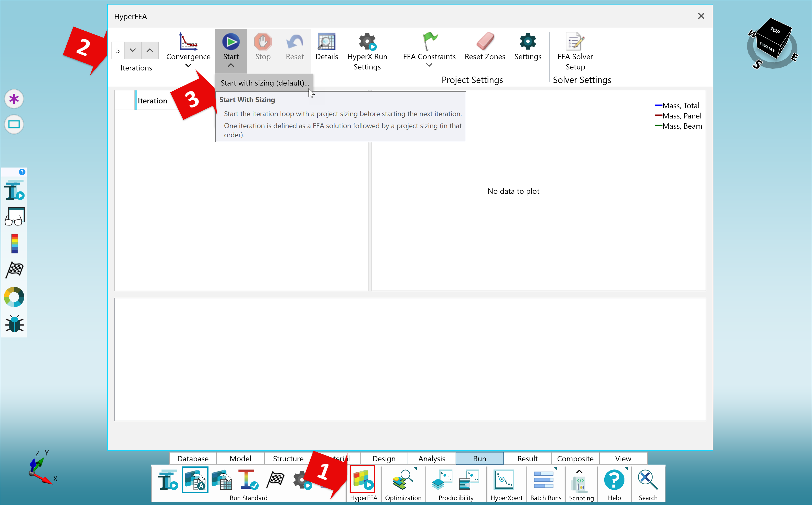Screen dimensions: 812x505
Task: Click the Iterations number field
Action: [x=118, y=50]
